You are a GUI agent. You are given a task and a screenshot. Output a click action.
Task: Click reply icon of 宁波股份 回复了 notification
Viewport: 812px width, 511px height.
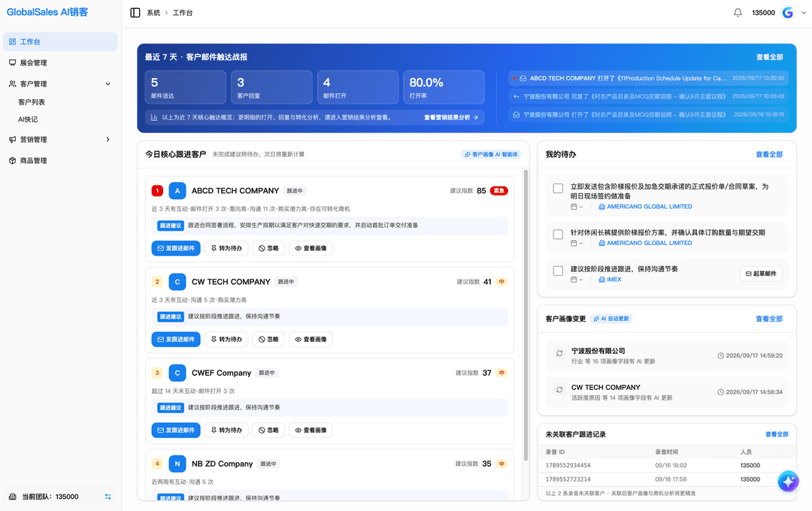click(x=517, y=96)
